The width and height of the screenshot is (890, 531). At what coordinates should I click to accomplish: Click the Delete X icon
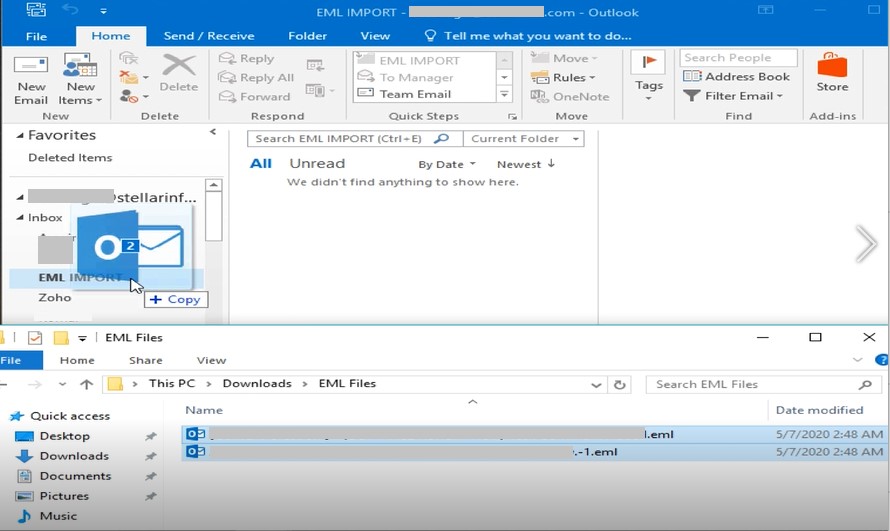click(178, 72)
